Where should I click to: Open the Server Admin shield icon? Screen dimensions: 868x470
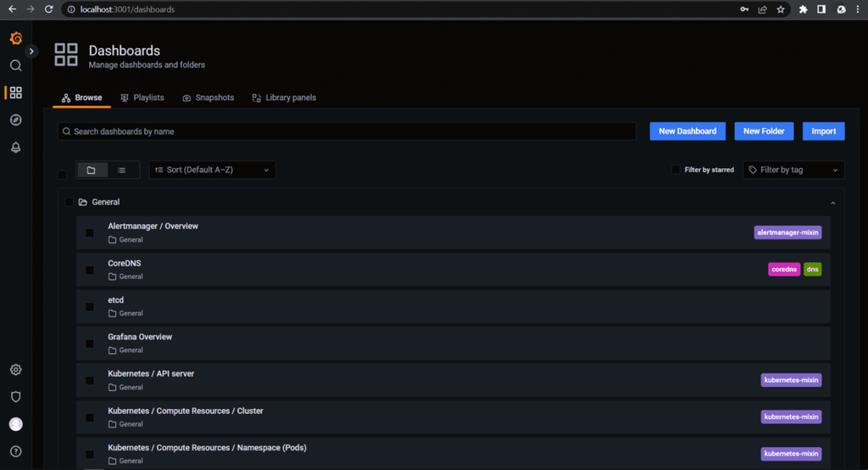coord(15,397)
